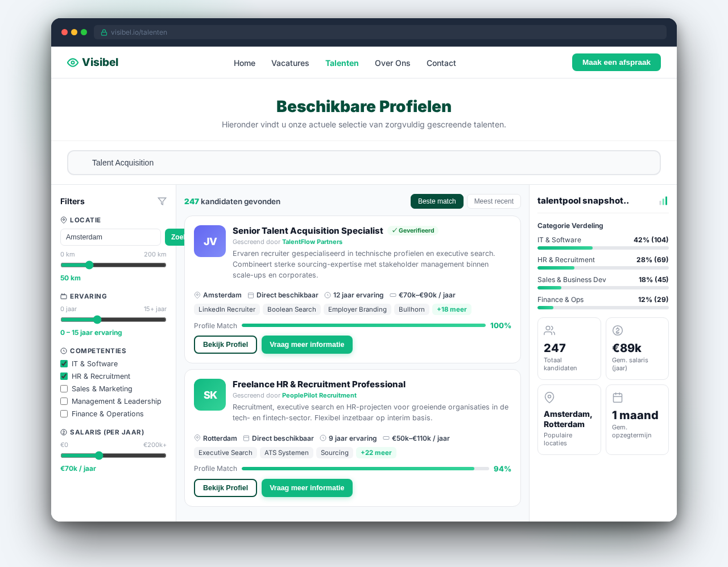Click the coin icon above €89k salary
Screen dimensions: 728x567
tap(618, 330)
